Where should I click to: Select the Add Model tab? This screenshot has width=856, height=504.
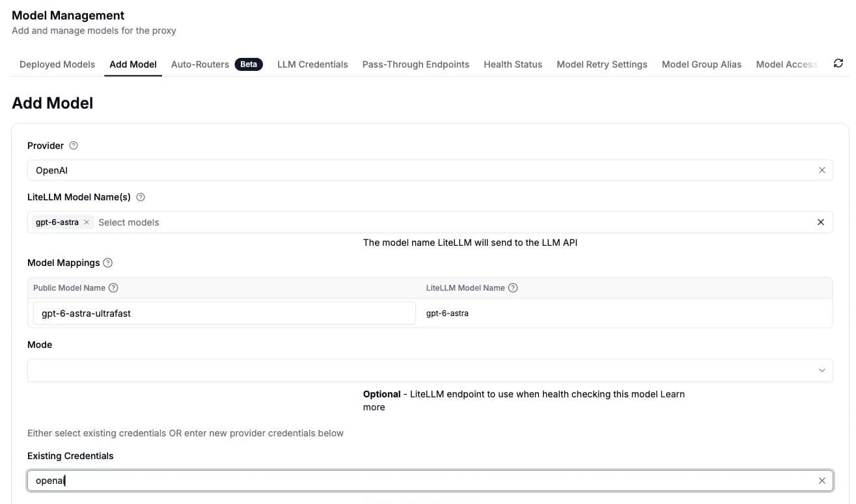click(x=133, y=64)
